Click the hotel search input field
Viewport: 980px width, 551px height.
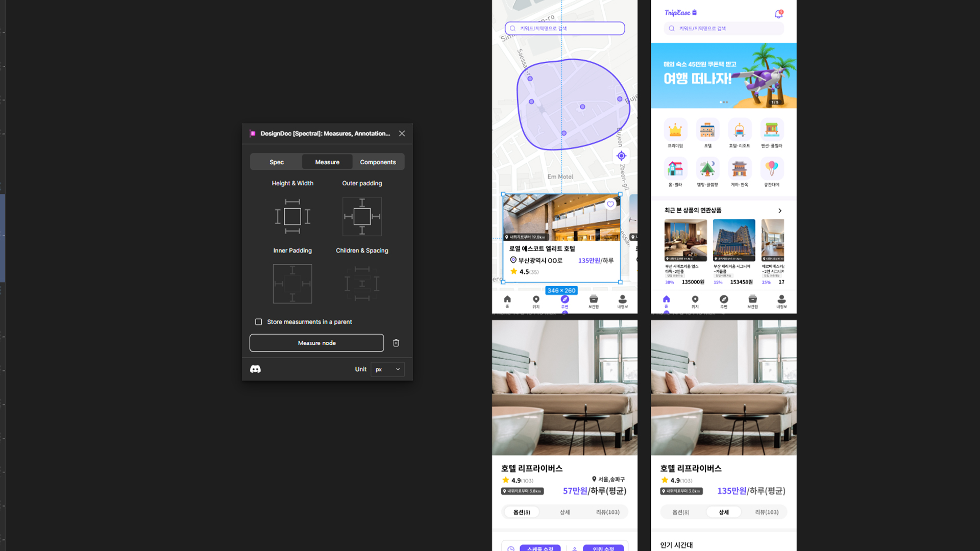pos(564,28)
